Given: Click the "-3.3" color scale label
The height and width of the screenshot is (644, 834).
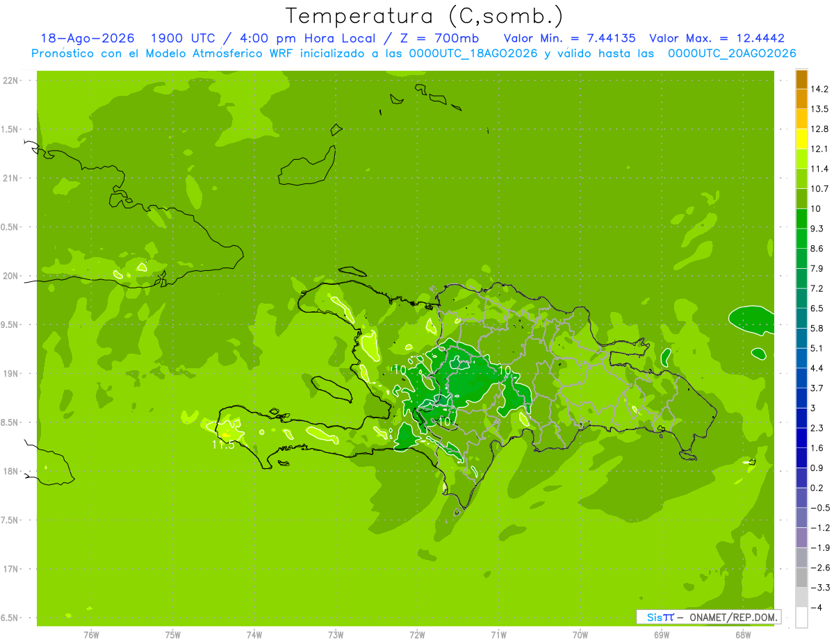Looking at the screenshot, I should (x=820, y=588).
